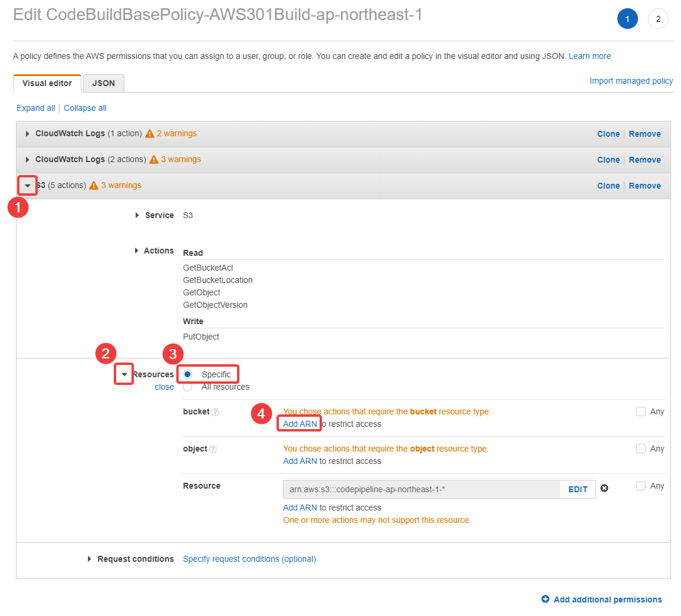Click plus icon for Add additional permissions
The image size is (681, 616).
tap(545, 599)
